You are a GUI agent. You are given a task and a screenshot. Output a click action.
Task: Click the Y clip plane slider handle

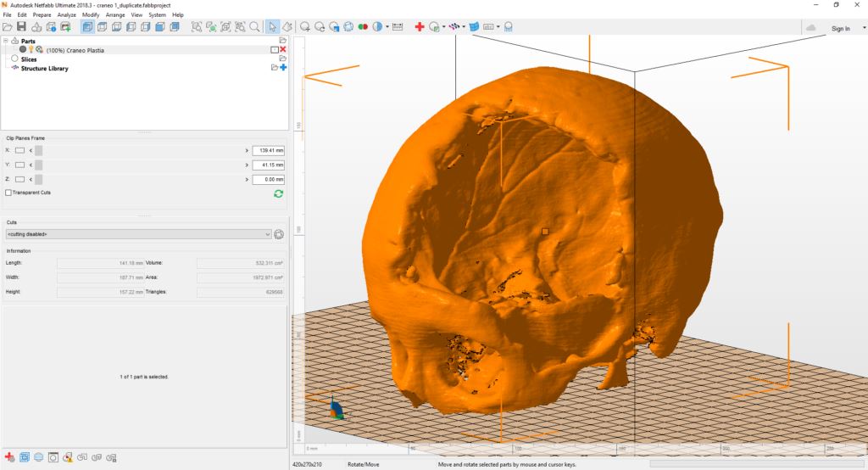pos(38,165)
